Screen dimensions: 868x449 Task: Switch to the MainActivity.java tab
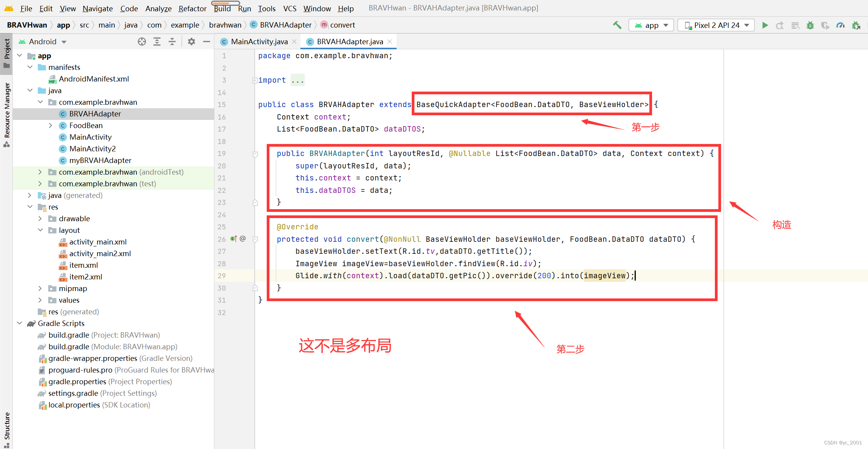click(x=259, y=42)
